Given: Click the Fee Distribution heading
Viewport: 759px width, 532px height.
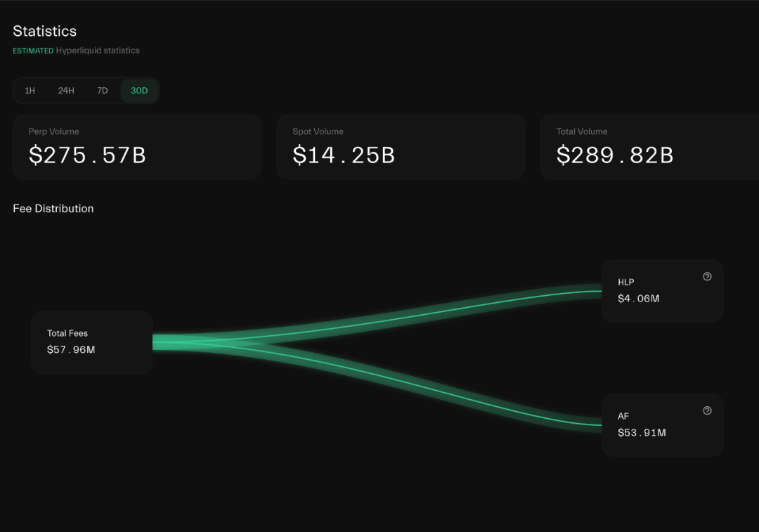Looking at the screenshot, I should [x=53, y=209].
